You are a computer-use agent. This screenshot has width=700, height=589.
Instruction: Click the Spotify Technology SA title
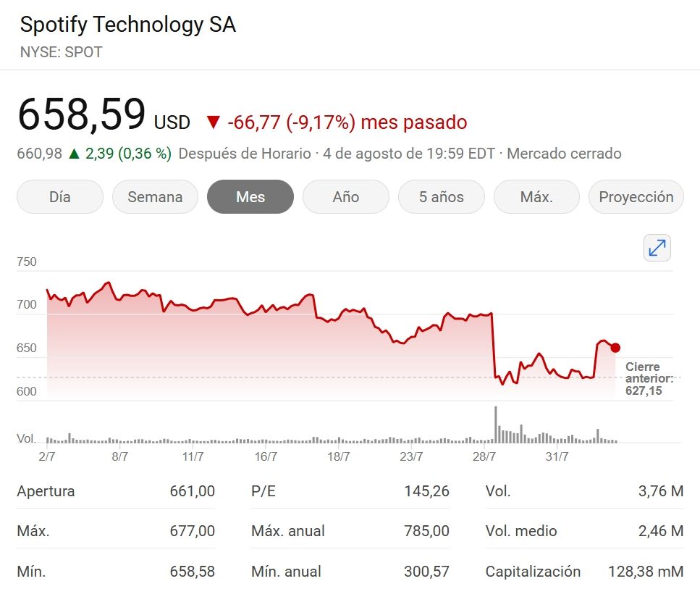coord(128,25)
